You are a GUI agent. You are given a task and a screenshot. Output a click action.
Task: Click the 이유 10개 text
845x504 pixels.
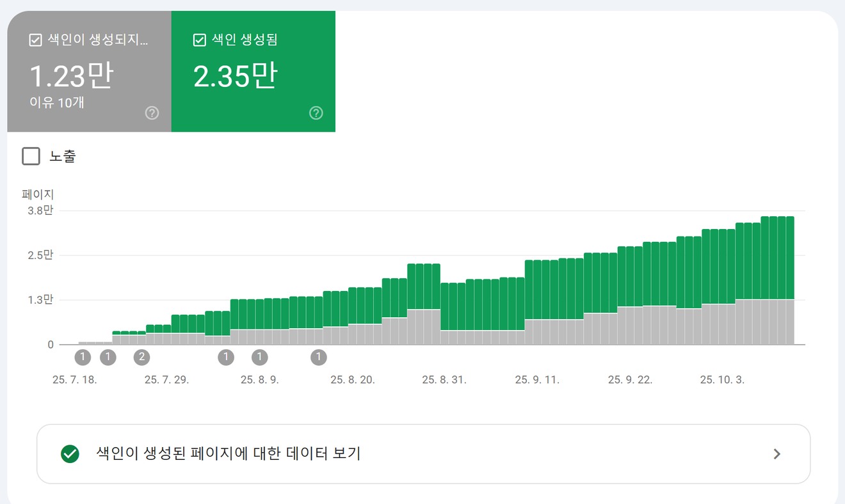point(56,102)
